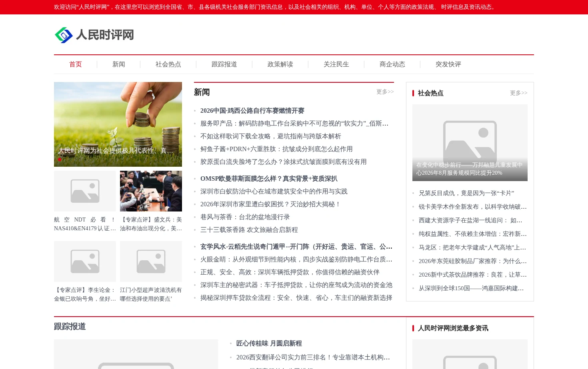Viewport: 588px width, 369px height.
Task: Open the 不如这样歌词下载全攻略 article
Action: tap(271, 136)
